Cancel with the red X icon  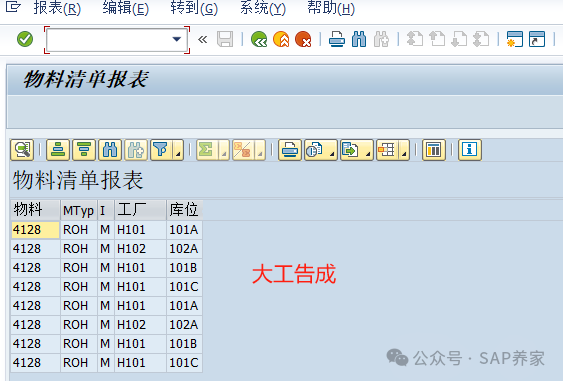tap(303, 39)
